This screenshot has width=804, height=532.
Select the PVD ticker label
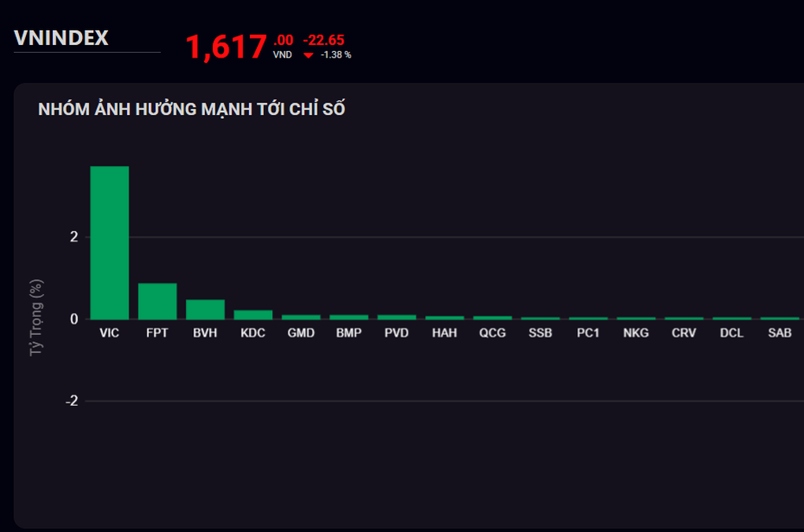396,333
